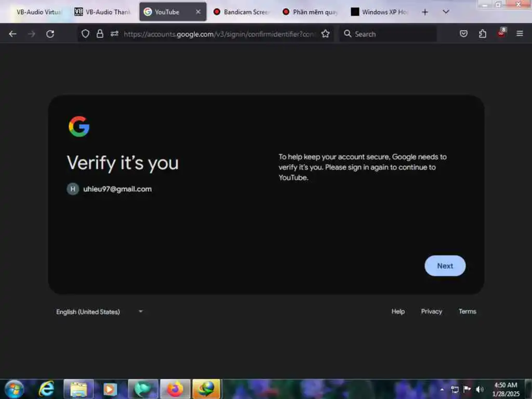Open the media player taskbar icon
The image size is (532, 399).
(110, 389)
